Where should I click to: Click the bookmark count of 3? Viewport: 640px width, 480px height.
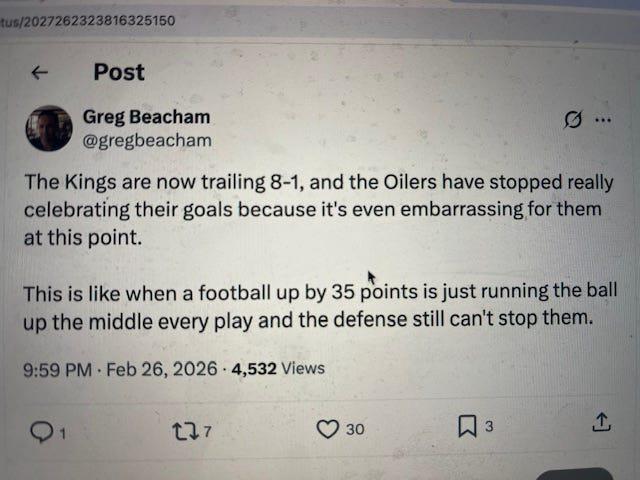(490, 428)
